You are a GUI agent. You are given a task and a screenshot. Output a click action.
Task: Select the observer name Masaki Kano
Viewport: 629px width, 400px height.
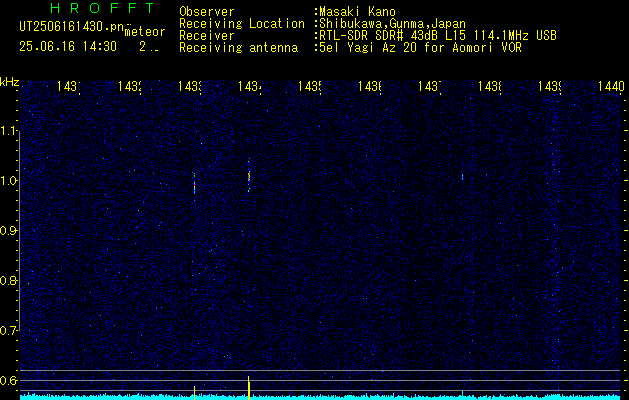click(357, 12)
